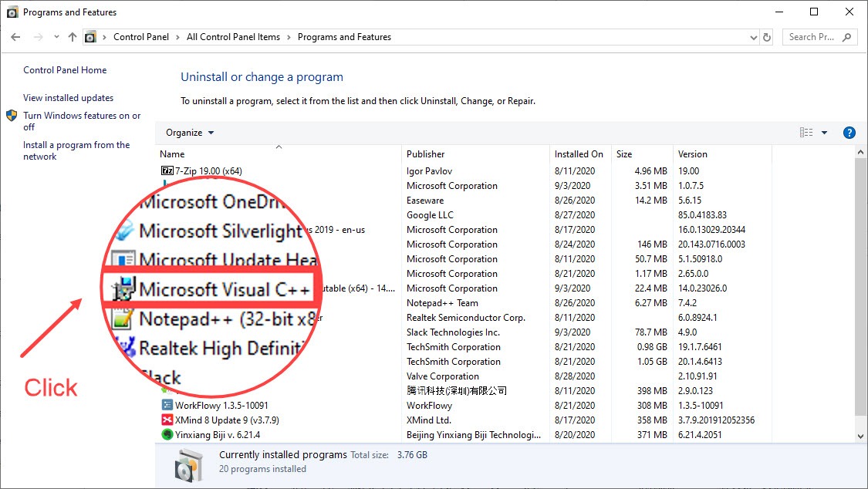Viewport: 868px width, 489px height.
Task: Click the XMind 8 program icon
Action: point(167,420)
